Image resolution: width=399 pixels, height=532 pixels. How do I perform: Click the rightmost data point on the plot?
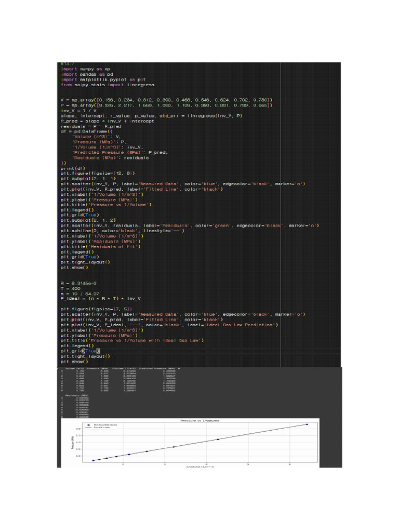point(307,424)
